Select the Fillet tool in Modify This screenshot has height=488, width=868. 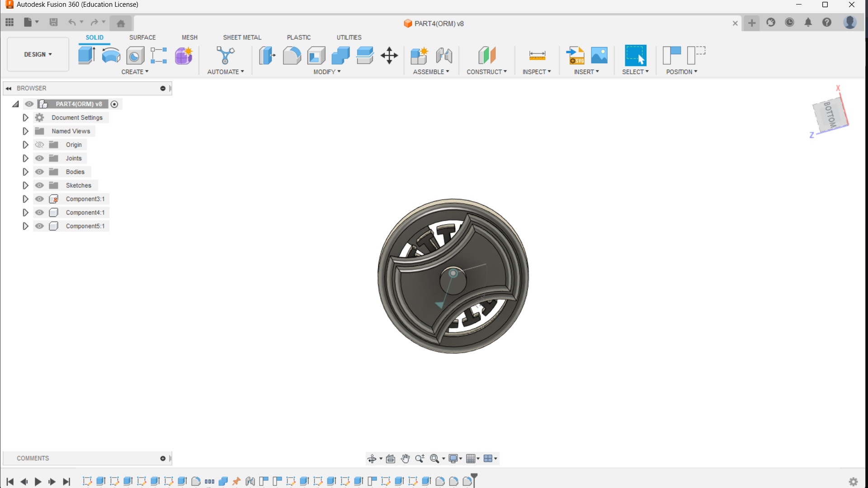pyautogui.click(x=292, y=55)
